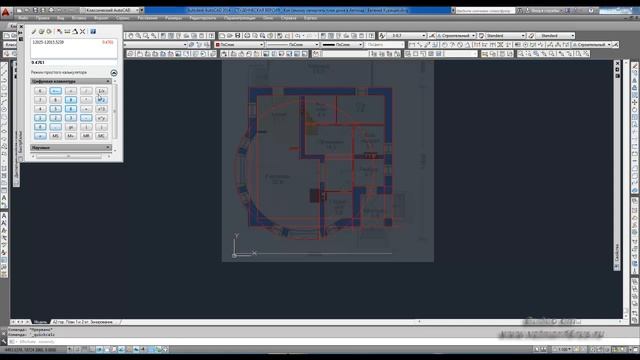Click Aligned dimension icon

pos(420,44)
